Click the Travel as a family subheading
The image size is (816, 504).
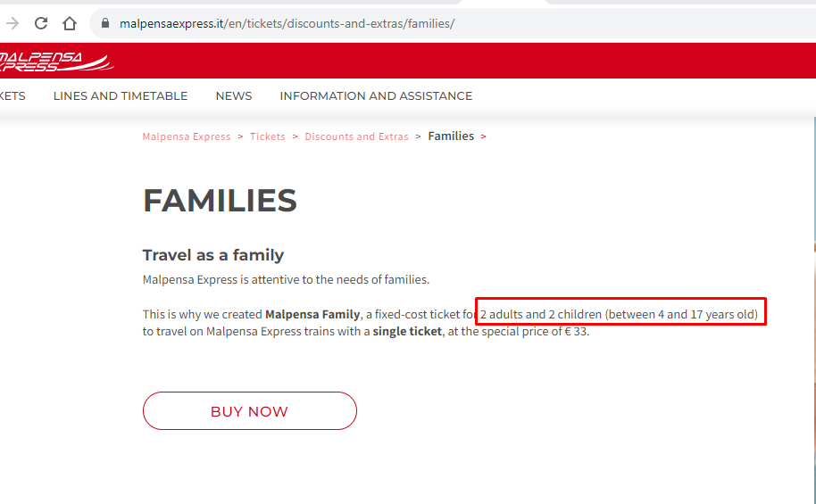coord(213,255)
